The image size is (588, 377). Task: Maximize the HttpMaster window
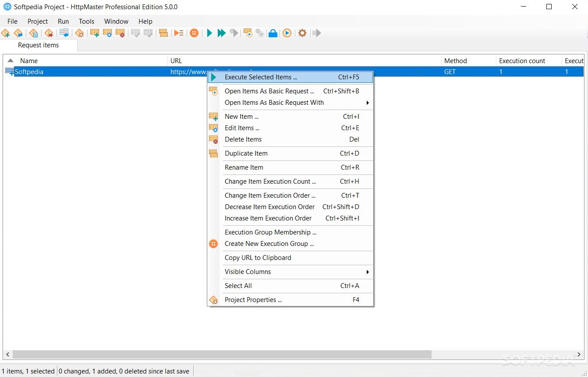(x=549, y=7)
